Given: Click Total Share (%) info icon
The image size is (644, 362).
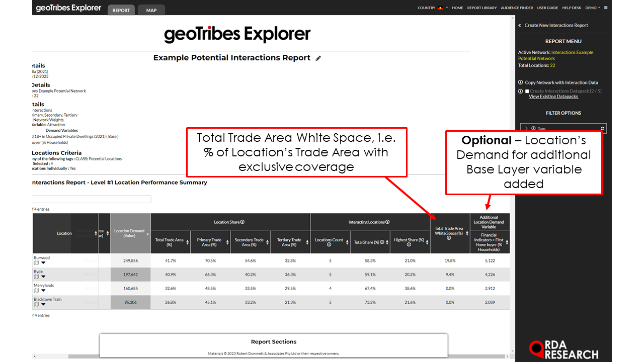Looking at the screenshot, I should click(382, 242).
